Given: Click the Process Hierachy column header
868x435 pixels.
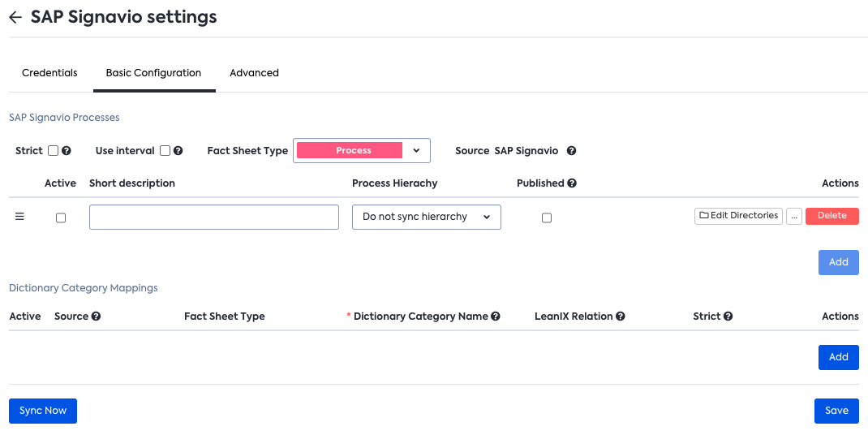Looking at the screenshot, I should point(395,183).
